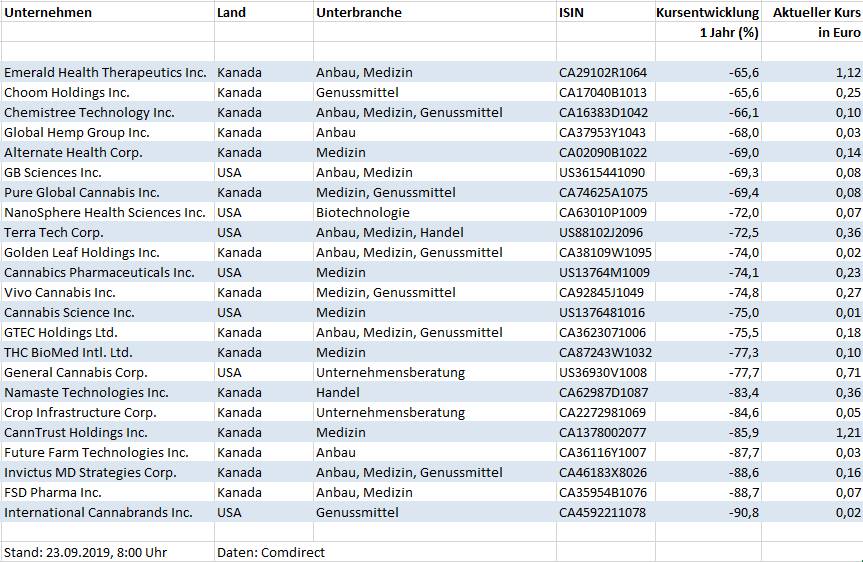
Task: Click ISIN CA35954B1076
Action: [603, 493]
